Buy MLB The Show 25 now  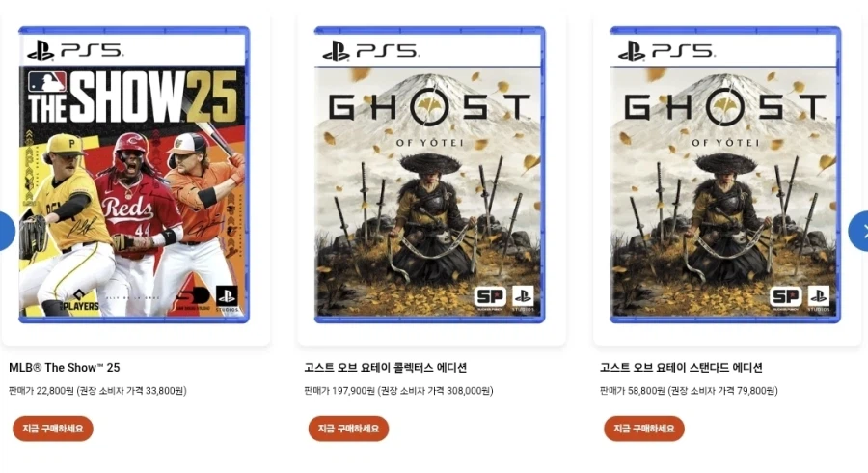coord(53,429)
